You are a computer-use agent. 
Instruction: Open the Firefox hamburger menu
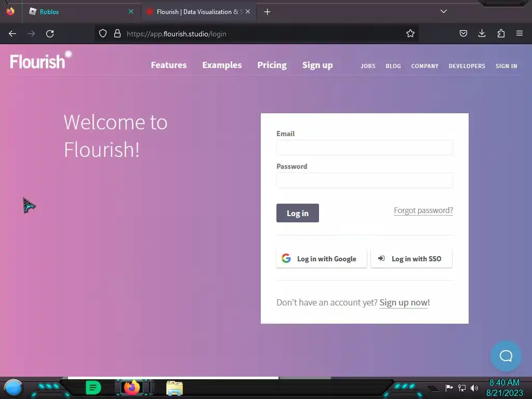click(520, 33)
